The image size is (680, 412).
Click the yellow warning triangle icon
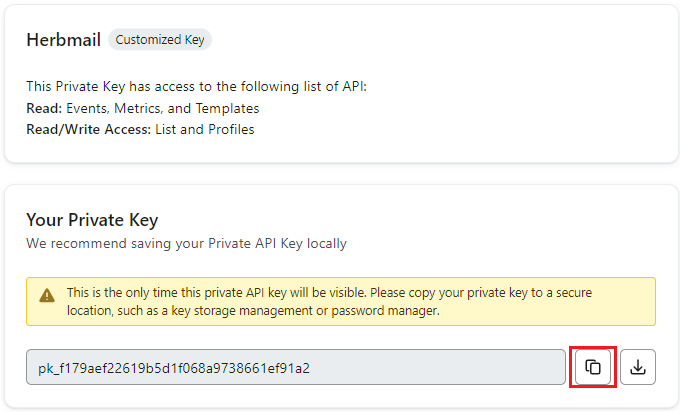click(47, 296)
